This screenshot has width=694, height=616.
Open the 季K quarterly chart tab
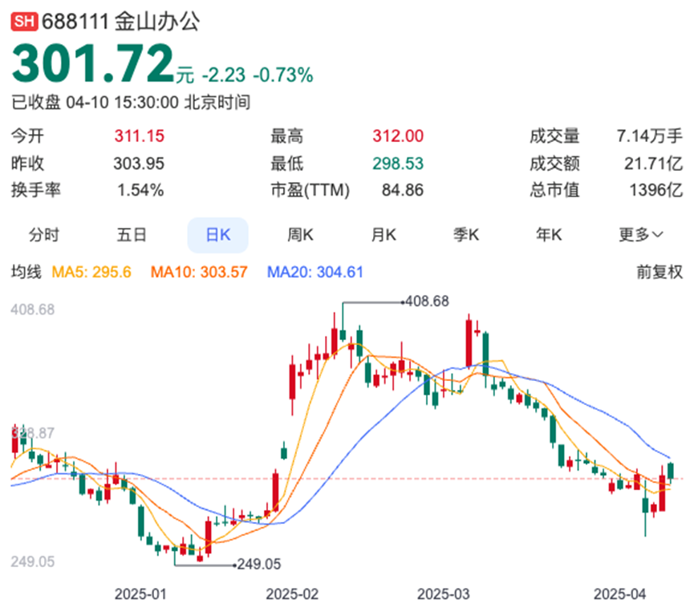466,234
